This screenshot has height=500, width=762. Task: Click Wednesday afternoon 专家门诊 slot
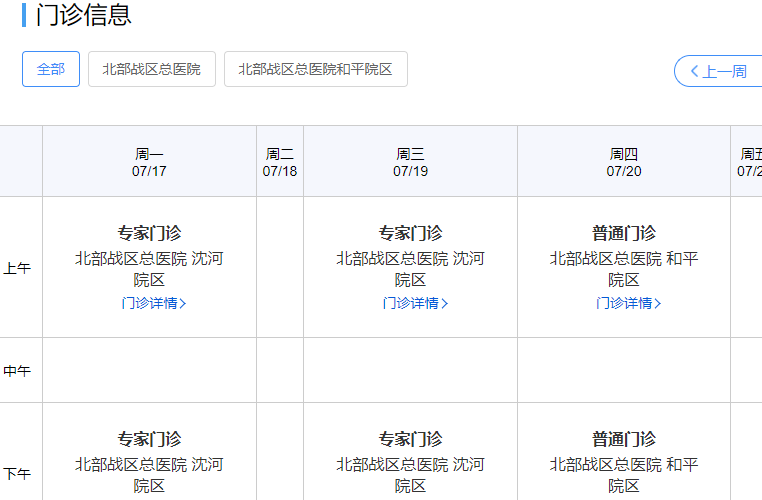410,439
